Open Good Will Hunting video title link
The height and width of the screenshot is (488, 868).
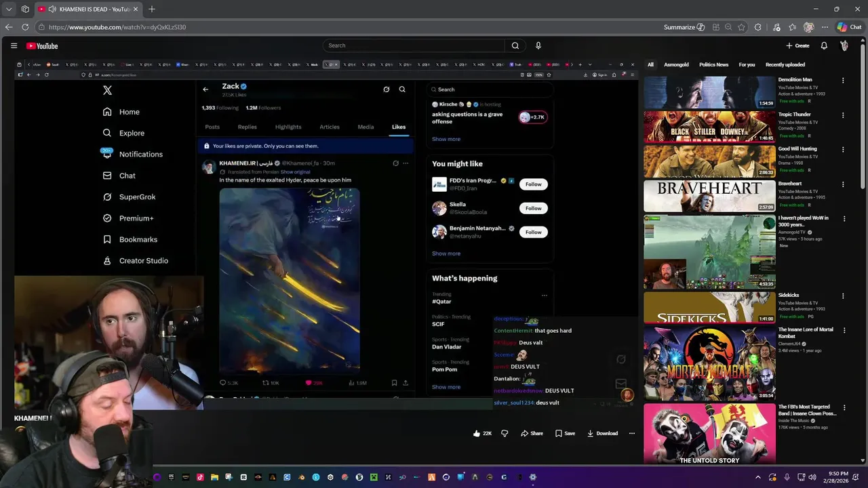797,148
